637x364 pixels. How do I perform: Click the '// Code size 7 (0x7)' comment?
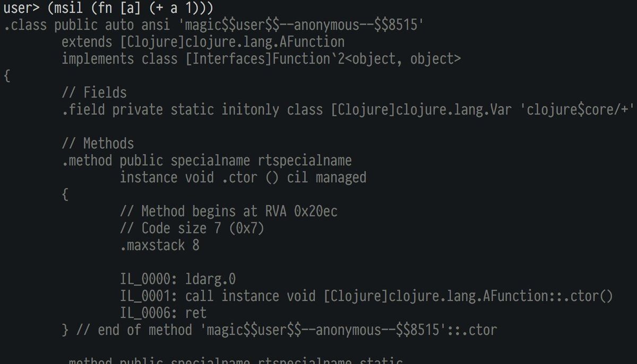pyautogui.click(x=192, y=228)
